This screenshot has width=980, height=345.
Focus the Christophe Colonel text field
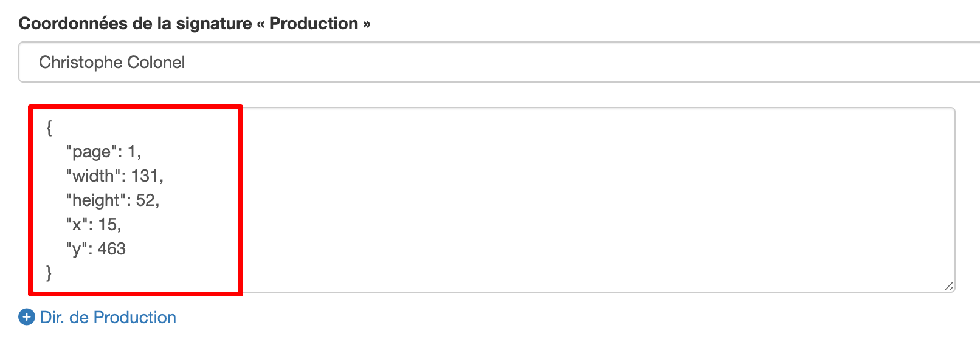coord(499,62)
